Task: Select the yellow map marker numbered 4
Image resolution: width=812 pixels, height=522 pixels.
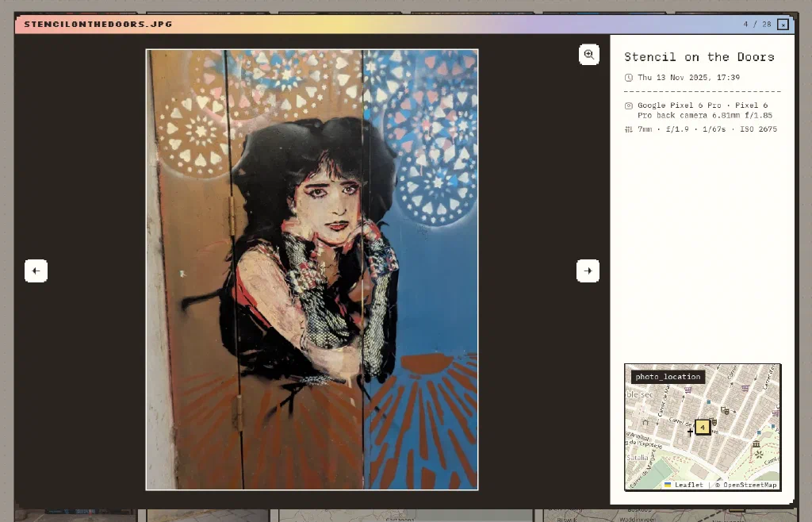Action: click(703, 428)
